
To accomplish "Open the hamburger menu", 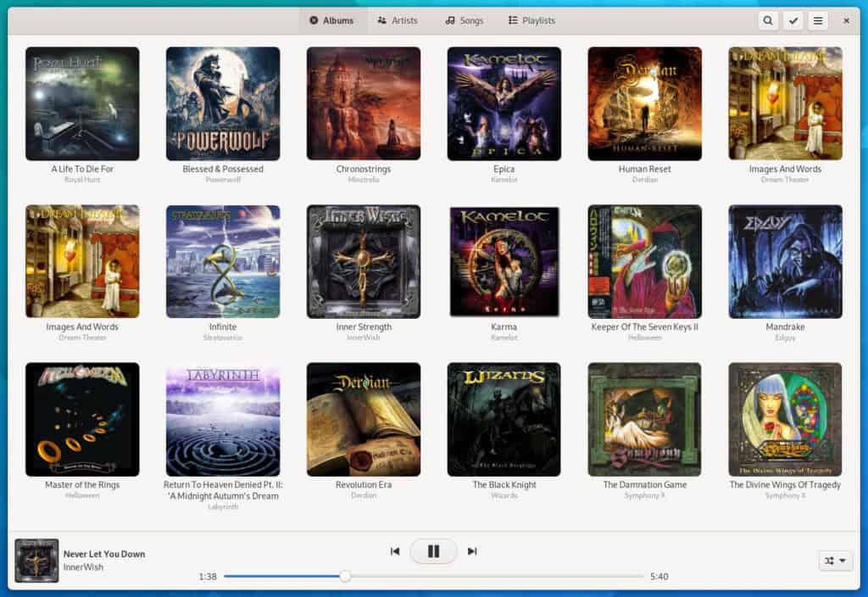I will (x=818, y=20).
